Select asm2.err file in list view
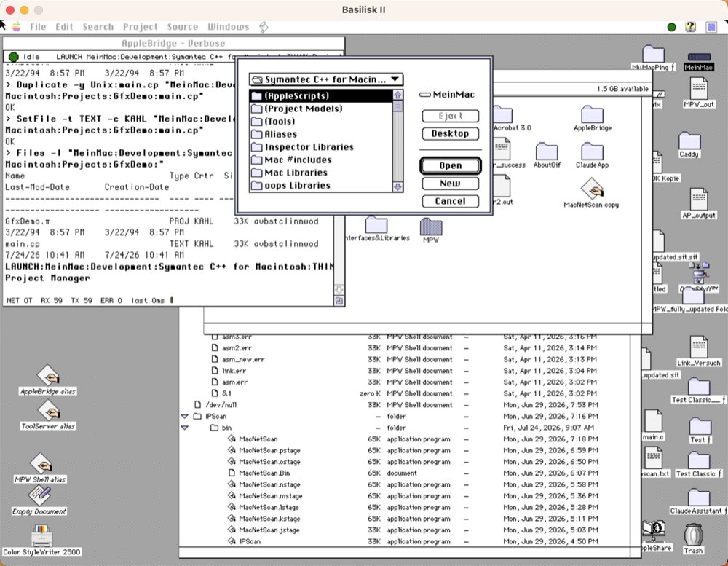This screenshot has height=566, width=728. pos(237,348)
